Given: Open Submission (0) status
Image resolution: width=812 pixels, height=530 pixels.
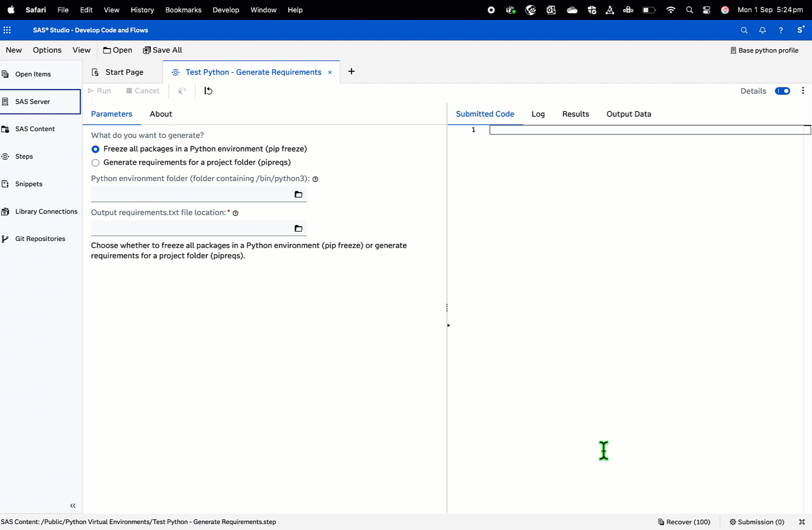Looking at the screenshot, I should pos(757,522).
